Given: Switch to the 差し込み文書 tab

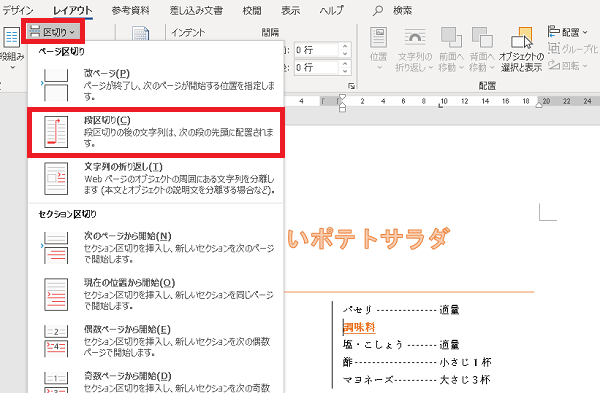Looking at the screenshot, I should pyautogui.click(x=196, y=10).
